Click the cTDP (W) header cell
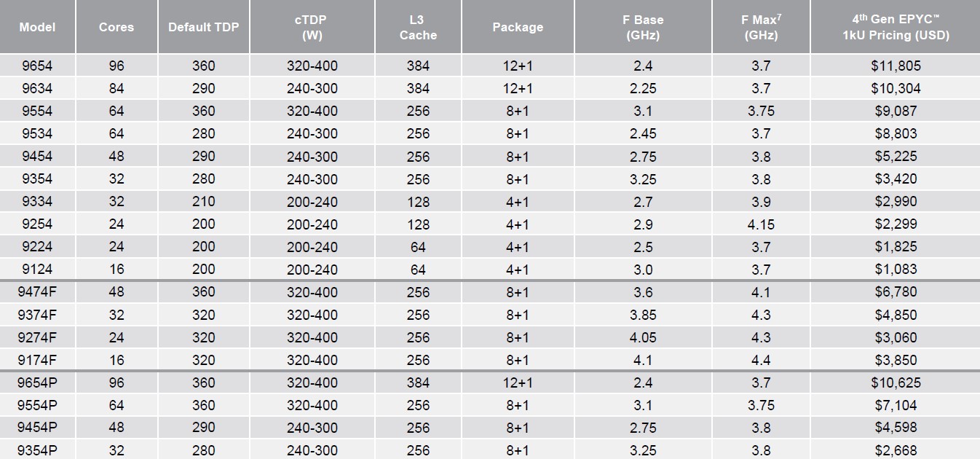 312,28
